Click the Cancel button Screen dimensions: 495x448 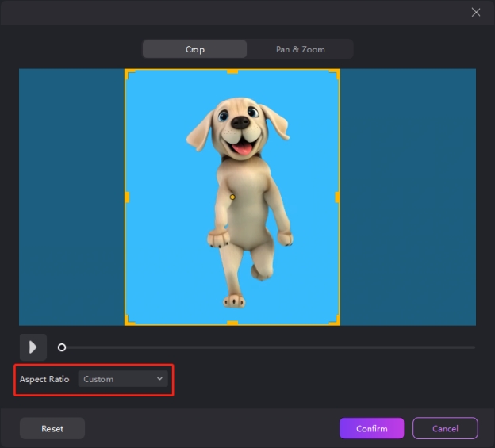tap(445, 428)
